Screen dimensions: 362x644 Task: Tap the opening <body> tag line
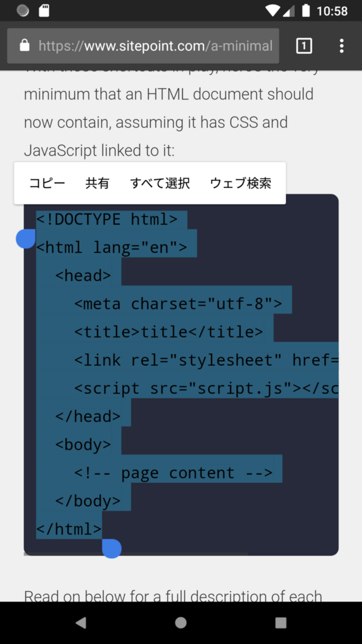(83, 445)
